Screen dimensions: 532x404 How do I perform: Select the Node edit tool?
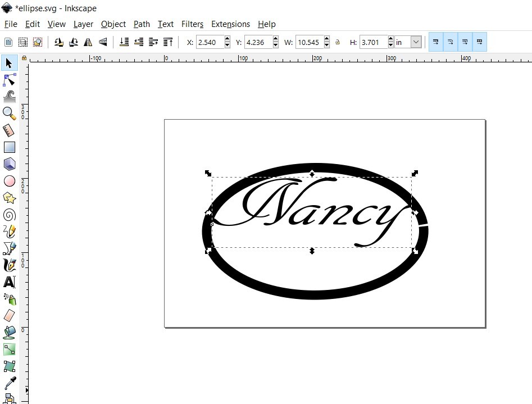pyautogui.click(x=9, y=80)
